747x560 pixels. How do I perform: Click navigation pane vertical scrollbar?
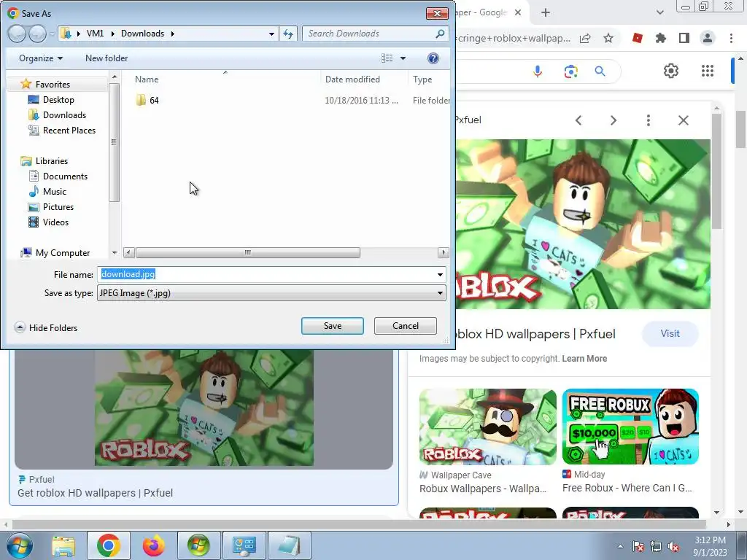[x=114, y=142]
